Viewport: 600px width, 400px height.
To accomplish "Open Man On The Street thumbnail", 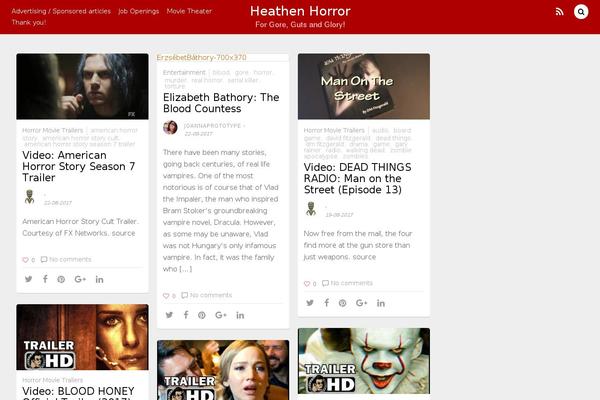I will pos(364,87).
